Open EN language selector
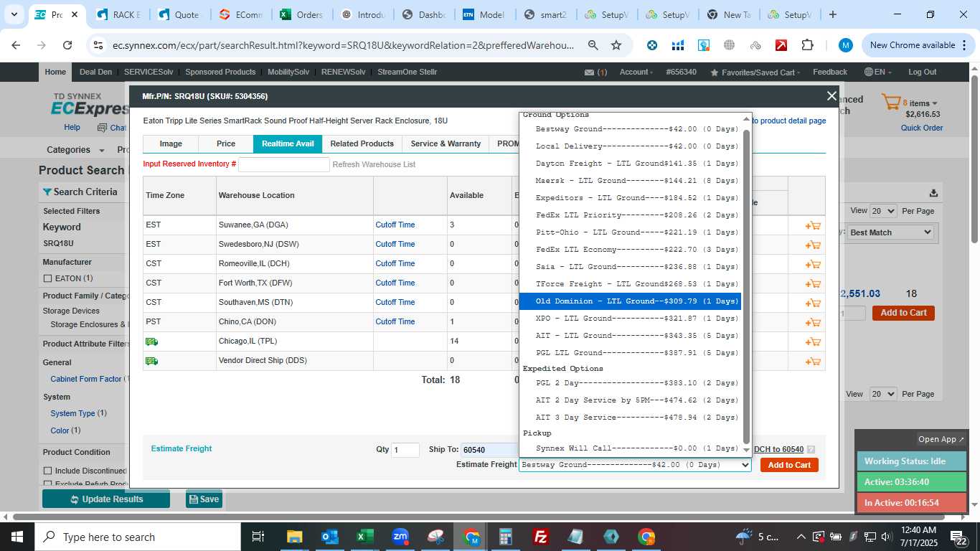Image resolution: width=980 pixels, height=551 pixels. tap(879, 72)
